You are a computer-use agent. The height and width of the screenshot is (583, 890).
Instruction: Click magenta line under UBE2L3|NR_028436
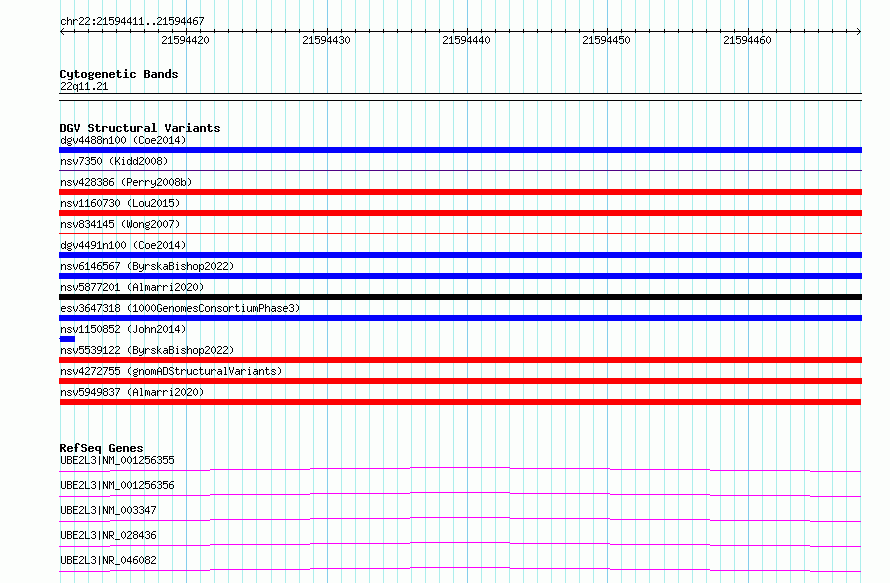pyautogui.click(x=460, y=544)
